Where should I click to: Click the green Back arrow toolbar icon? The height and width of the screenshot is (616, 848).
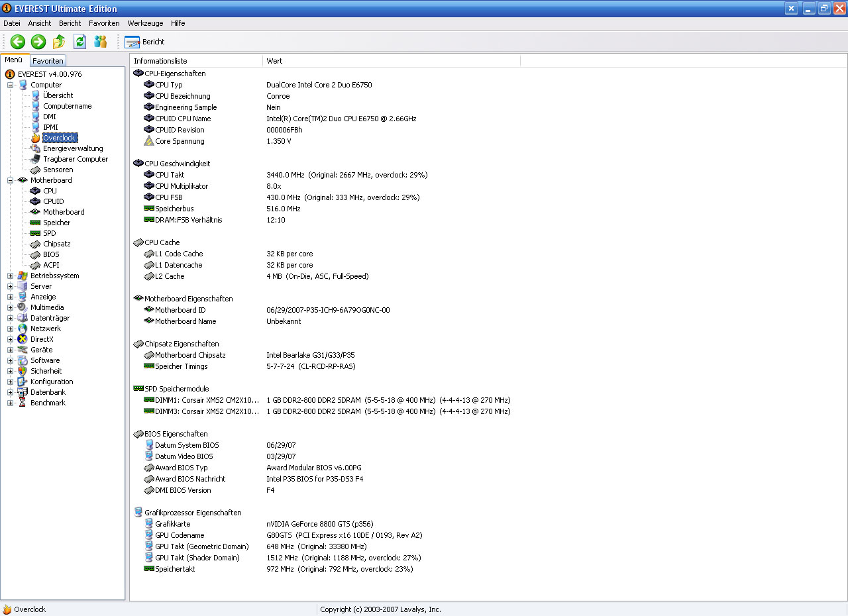[18, 42]
